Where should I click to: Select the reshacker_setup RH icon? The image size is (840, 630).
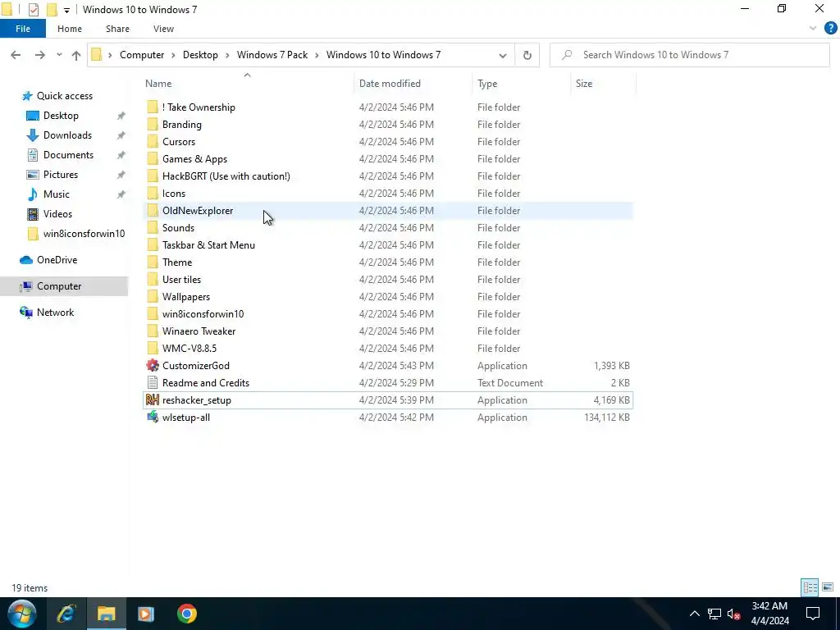point(153,399)
